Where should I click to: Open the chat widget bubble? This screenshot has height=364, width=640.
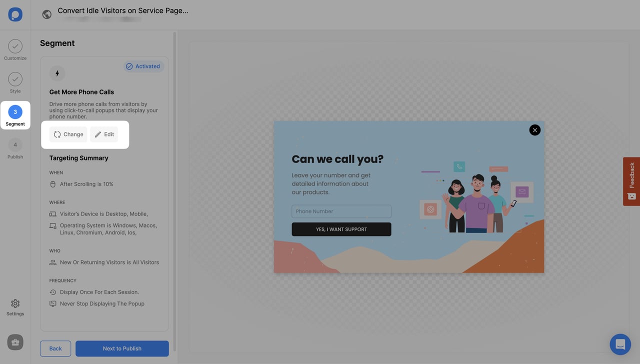coord(620,344)
